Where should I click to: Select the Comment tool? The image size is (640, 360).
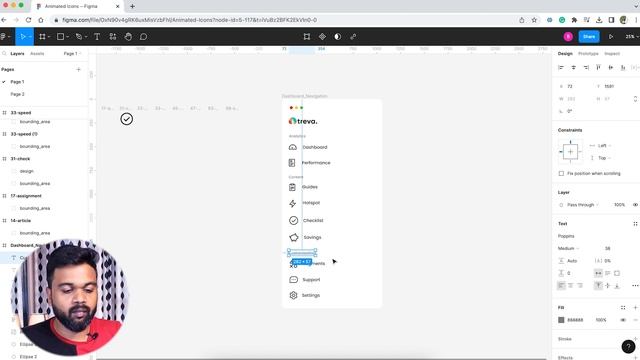(143, 37)
